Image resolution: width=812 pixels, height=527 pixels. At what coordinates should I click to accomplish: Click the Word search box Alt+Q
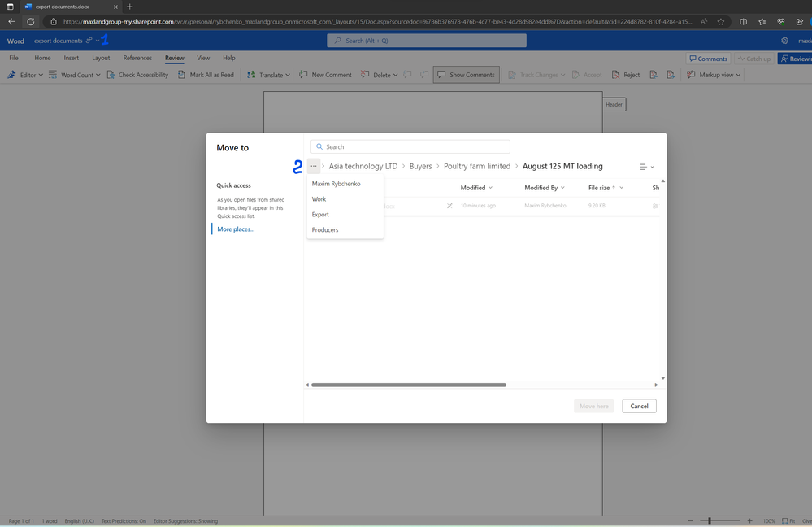coord(426,41)
